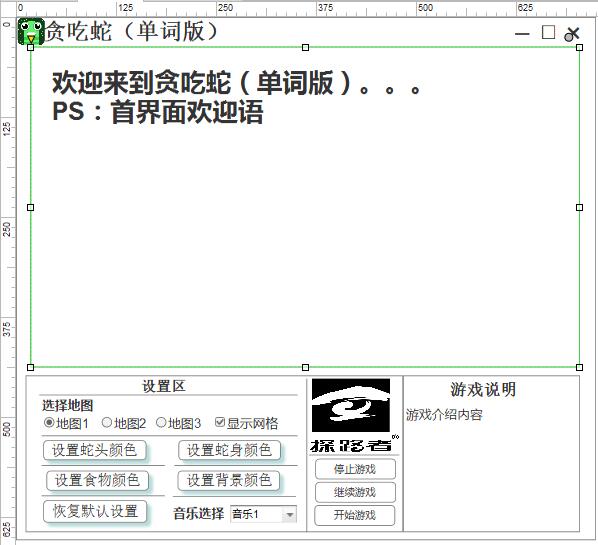This screenshot has height=545, width=598.
Task: Click the 设置蛇身颜色 button
Action: [x=229, y=450]
